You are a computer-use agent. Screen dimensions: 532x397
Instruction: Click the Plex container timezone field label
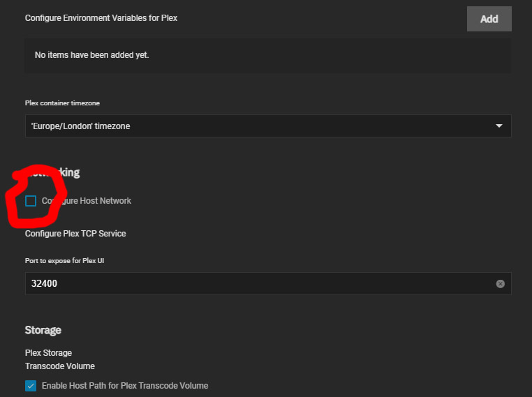coord(62,103)
